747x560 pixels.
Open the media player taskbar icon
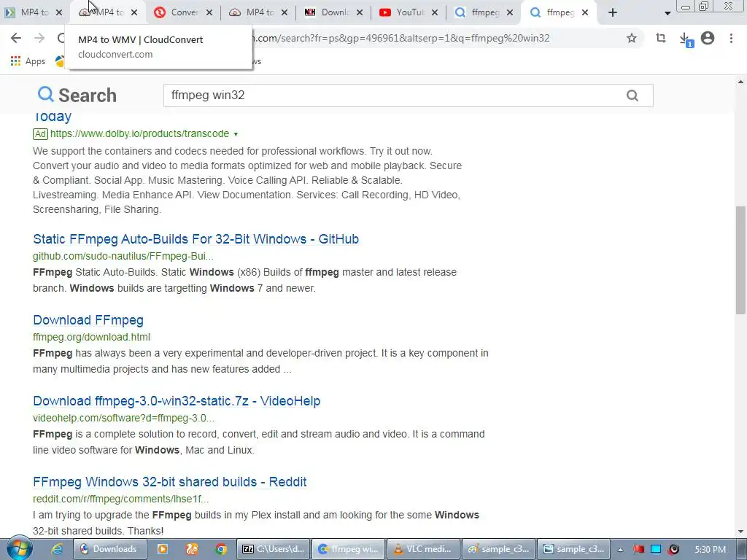pyautogui.click(x=163, y=549)
